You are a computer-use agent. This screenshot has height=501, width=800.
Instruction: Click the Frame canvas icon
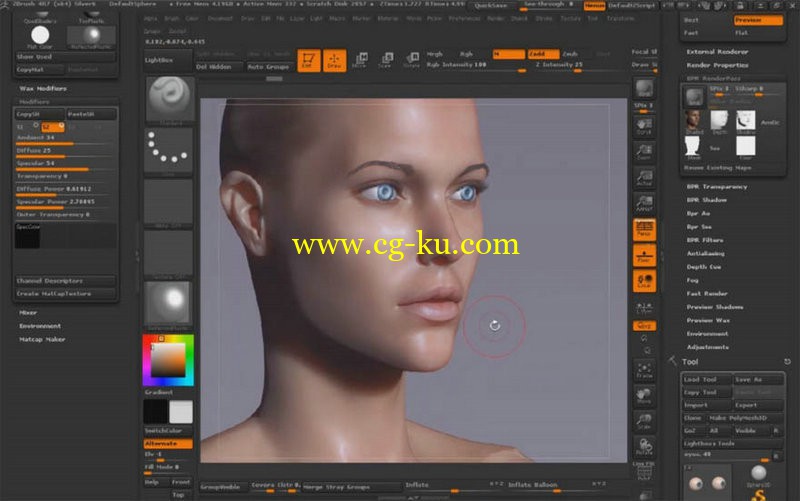pyautogui.click(x=644, y=370)
